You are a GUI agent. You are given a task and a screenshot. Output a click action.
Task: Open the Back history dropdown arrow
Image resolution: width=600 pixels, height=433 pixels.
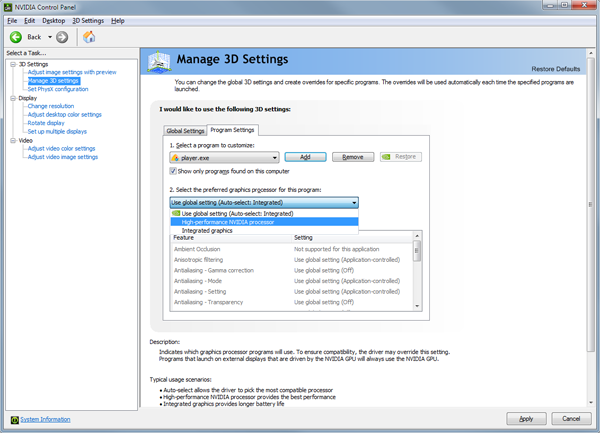tap(50, 37)
